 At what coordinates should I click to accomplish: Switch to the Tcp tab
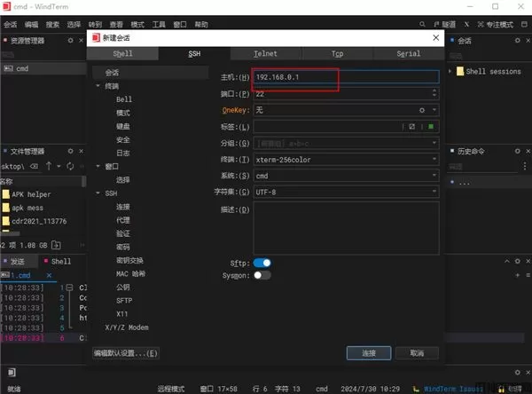(337, 53)
